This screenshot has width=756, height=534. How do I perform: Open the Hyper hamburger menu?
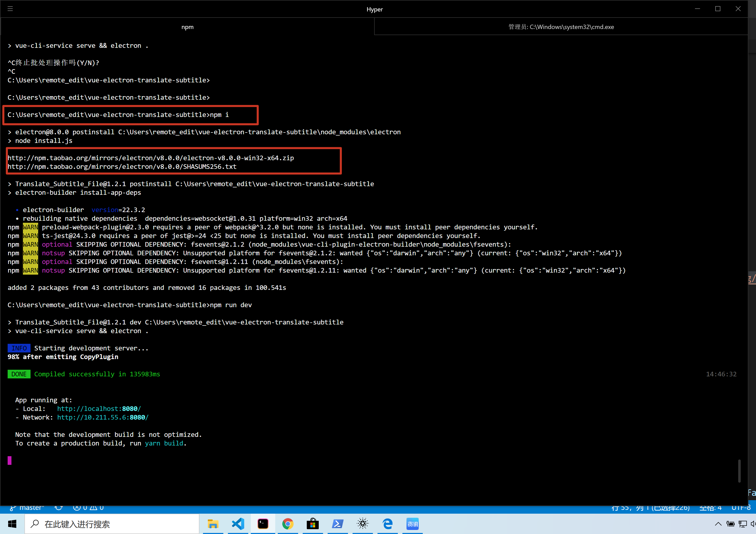10,9
